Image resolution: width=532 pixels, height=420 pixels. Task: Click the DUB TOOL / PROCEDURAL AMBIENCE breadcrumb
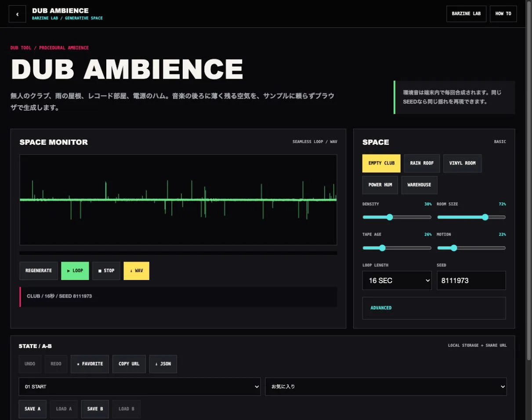pyautogui.click(x=50, y=48)
